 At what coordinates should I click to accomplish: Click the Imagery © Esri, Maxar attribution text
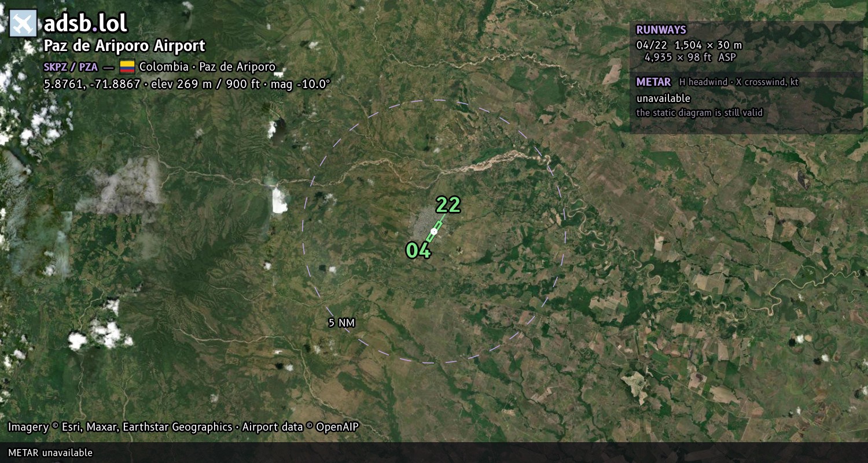tap(120, 427)
